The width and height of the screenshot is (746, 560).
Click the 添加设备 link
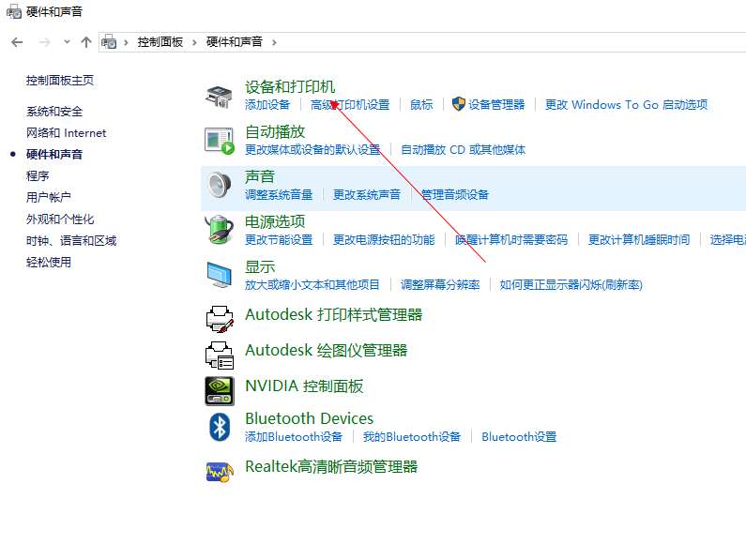pos(267,105)
